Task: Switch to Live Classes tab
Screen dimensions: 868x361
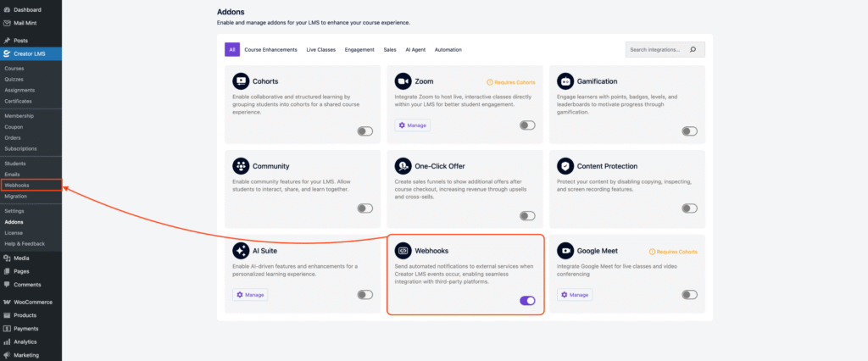Action: [321, 50]
